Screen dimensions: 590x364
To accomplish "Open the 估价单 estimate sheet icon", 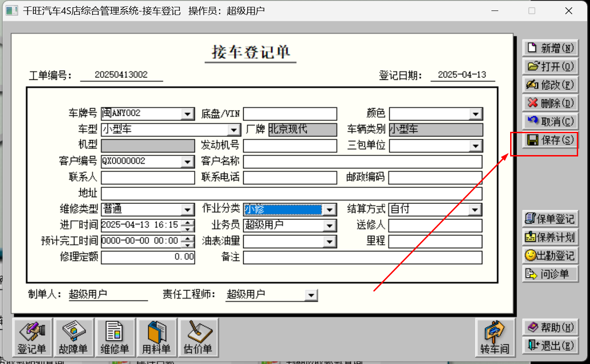I will pyautogui.click(x=198, y=338).
